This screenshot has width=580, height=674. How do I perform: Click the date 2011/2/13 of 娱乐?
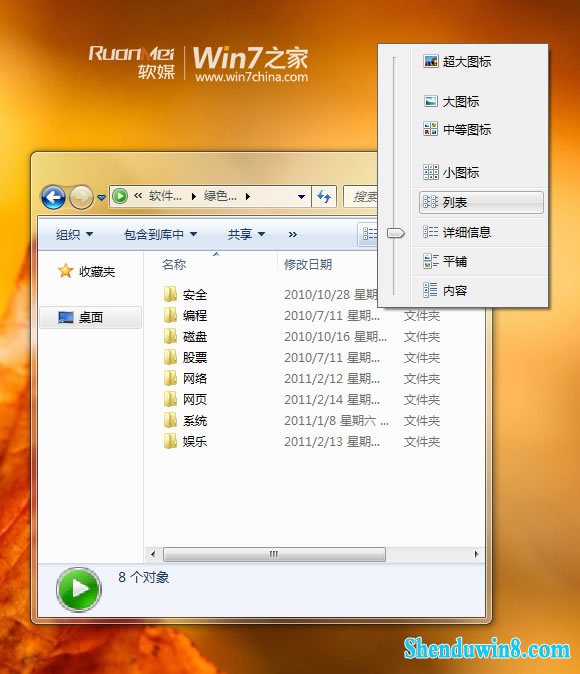[x=332, y=442]
